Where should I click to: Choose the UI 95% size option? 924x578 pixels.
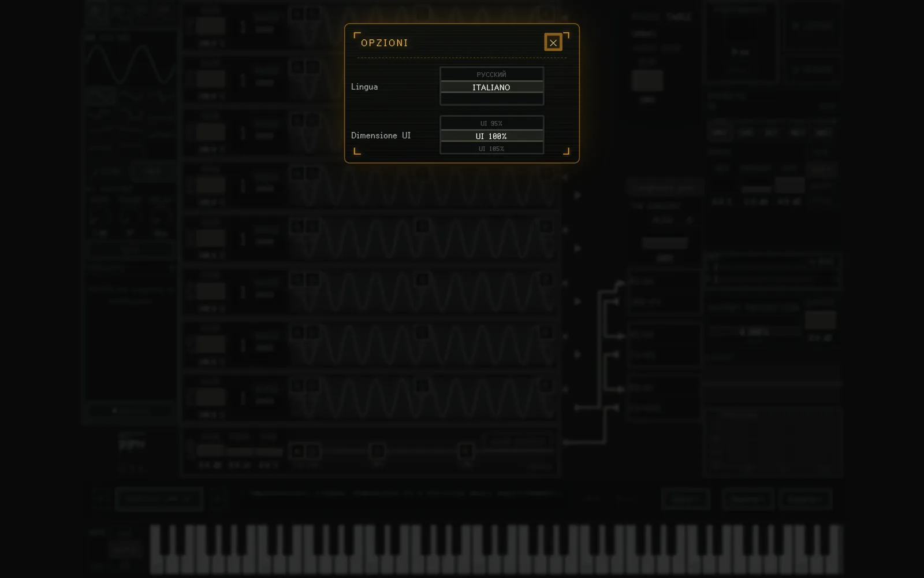click(x=491, y=123)
